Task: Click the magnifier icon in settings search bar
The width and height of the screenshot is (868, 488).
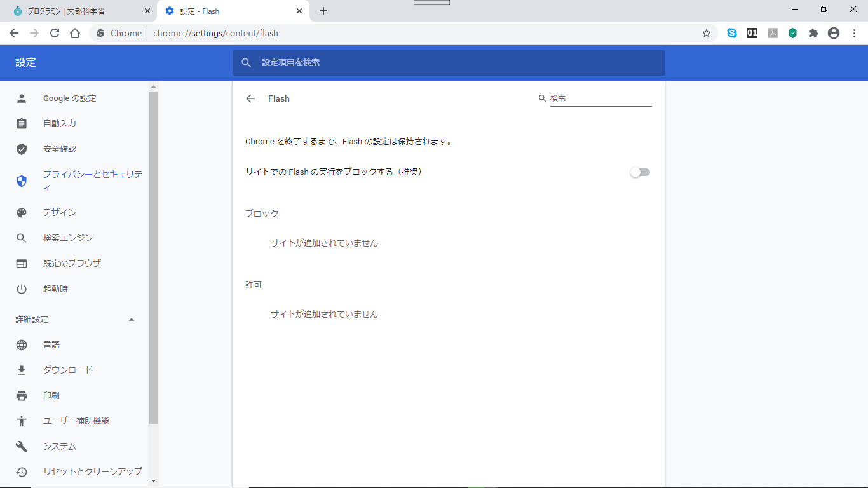Action: 247,63
